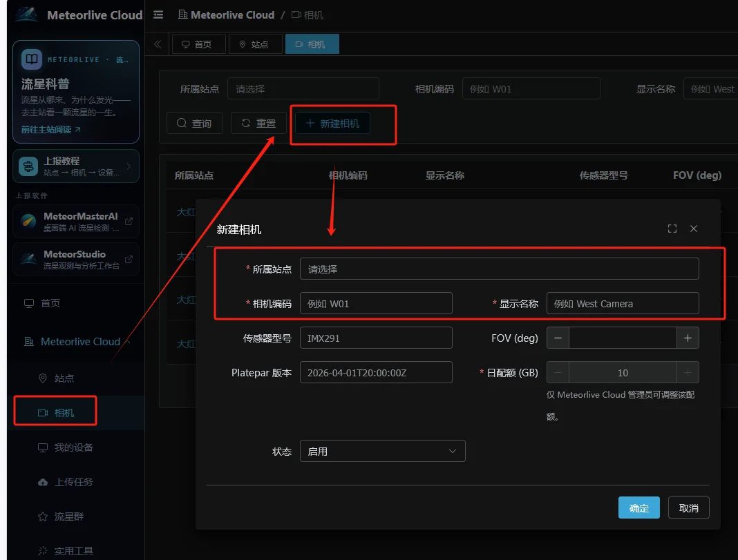Click the 日配额 (GB) value field

(x=623, y=372)
